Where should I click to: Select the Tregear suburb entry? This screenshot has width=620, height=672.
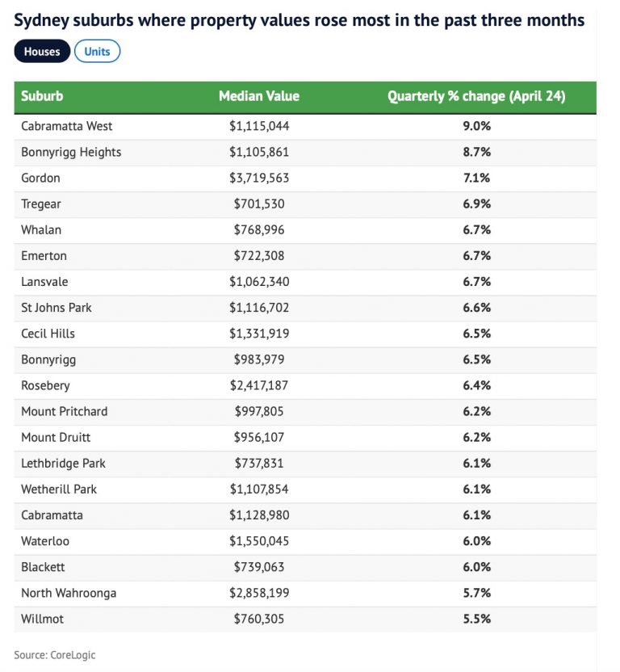41,204
